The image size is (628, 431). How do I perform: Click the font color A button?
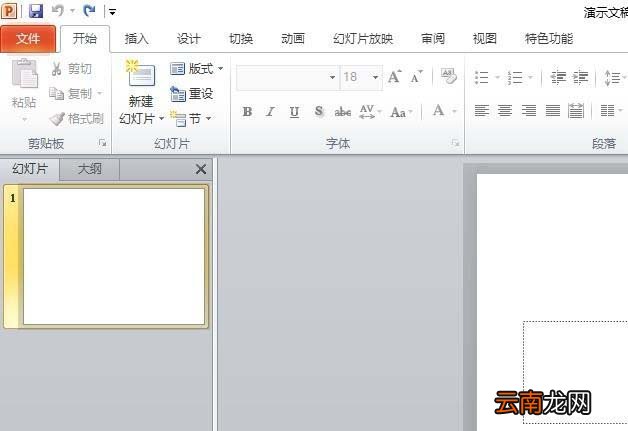pyautogui.click(x=439, y=111)
